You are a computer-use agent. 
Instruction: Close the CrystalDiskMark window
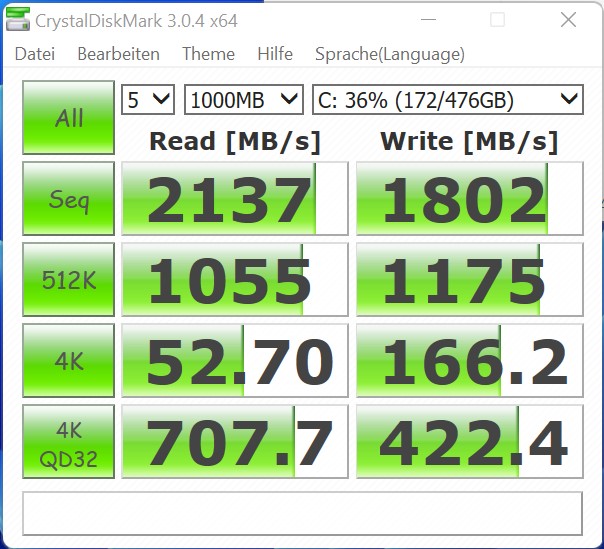click(x=568, y=20)
